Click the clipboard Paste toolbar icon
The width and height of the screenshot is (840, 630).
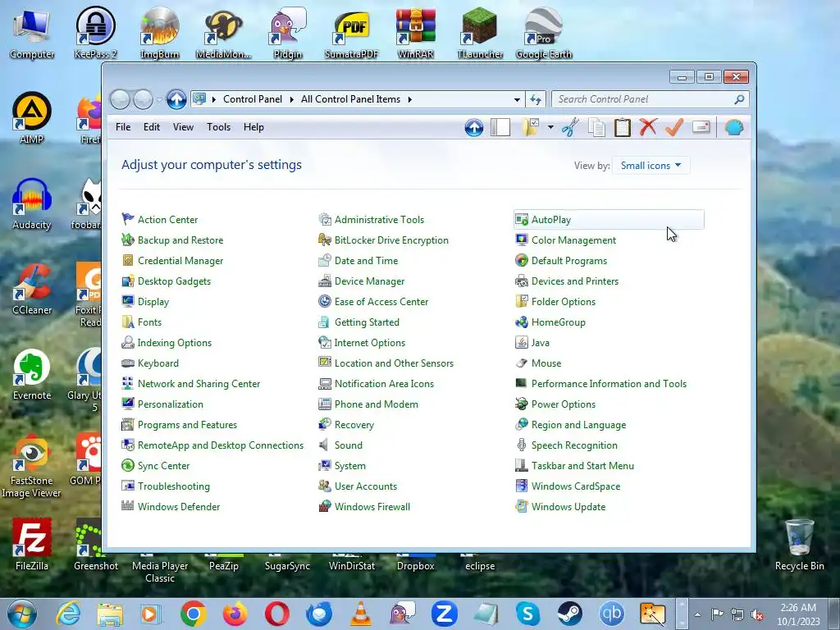pyautogui.click(x=622, y=127)
